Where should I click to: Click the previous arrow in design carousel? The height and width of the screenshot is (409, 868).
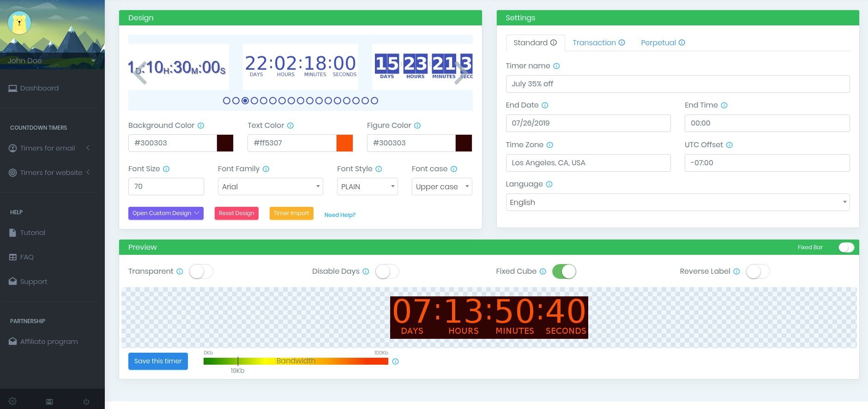click(x=140, y=73)
